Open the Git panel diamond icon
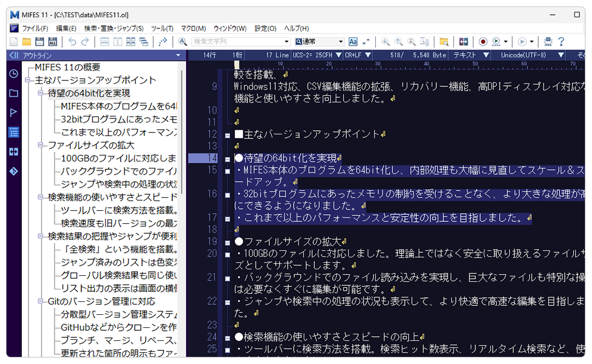 [x=14, y=172]
